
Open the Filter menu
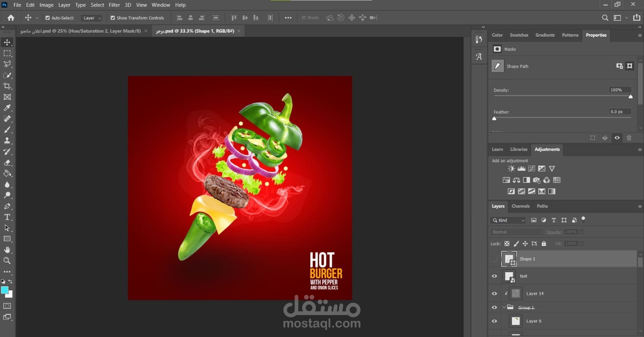[114, 5]
